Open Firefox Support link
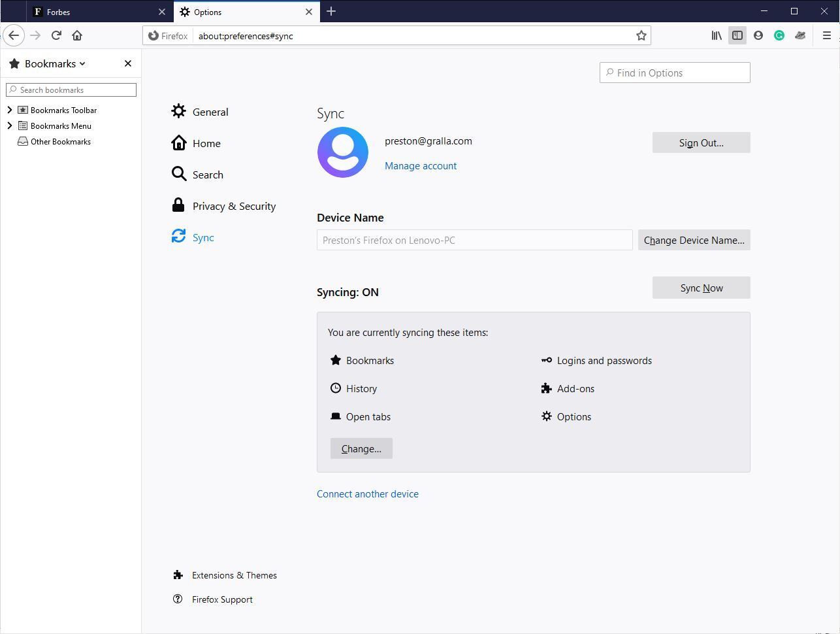Screen dimensions: 840x634 [213, 599]
